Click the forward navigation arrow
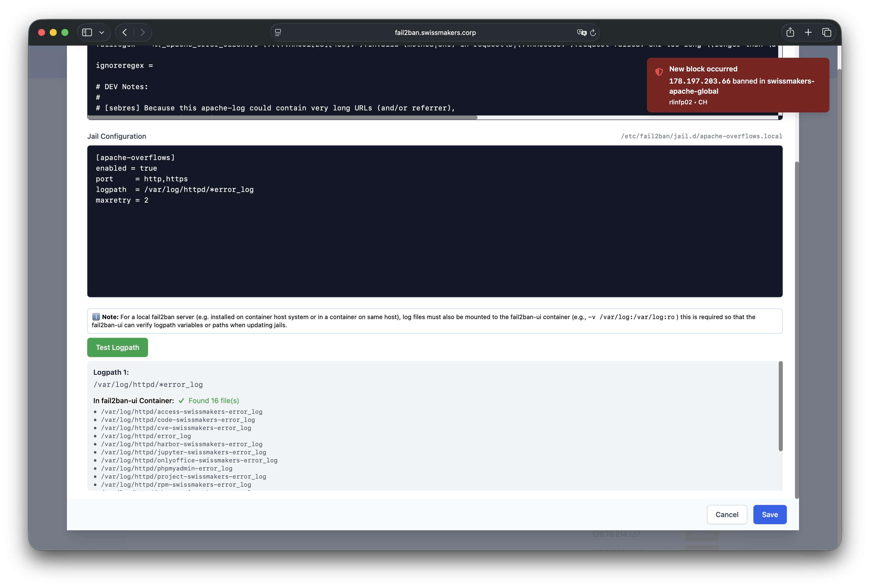The width and height of the screenshot is (870, 588). pyautogui.click(x=143, y=32)
